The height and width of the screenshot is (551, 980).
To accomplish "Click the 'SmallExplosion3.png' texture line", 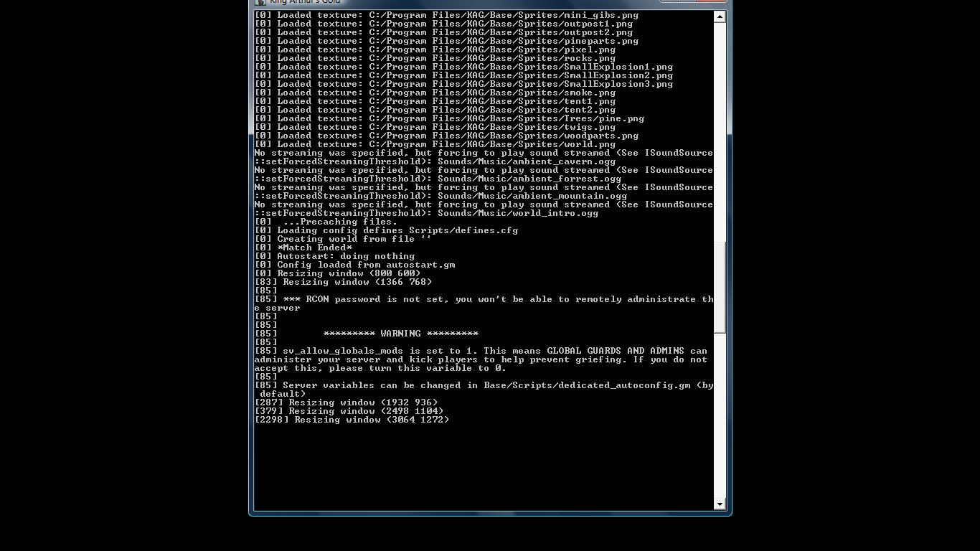I will pos(463,84).
